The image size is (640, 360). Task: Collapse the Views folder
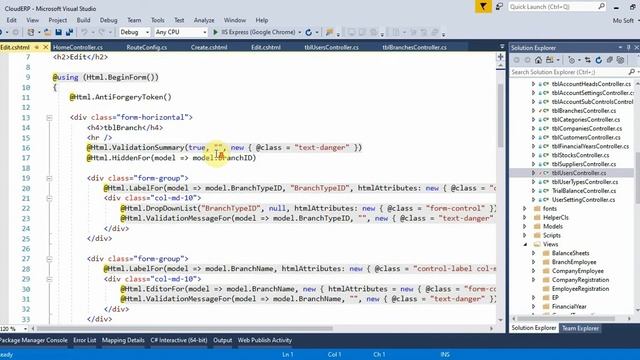point(525,244)
